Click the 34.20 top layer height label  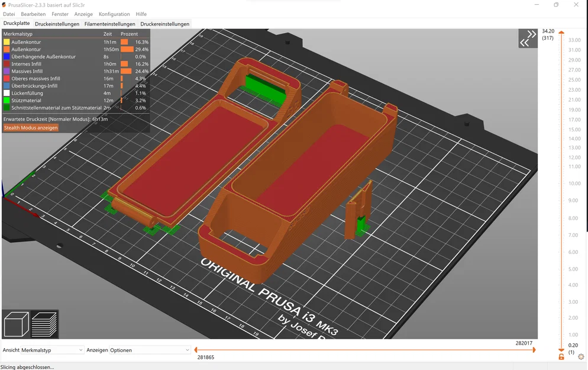coord(548,31)
